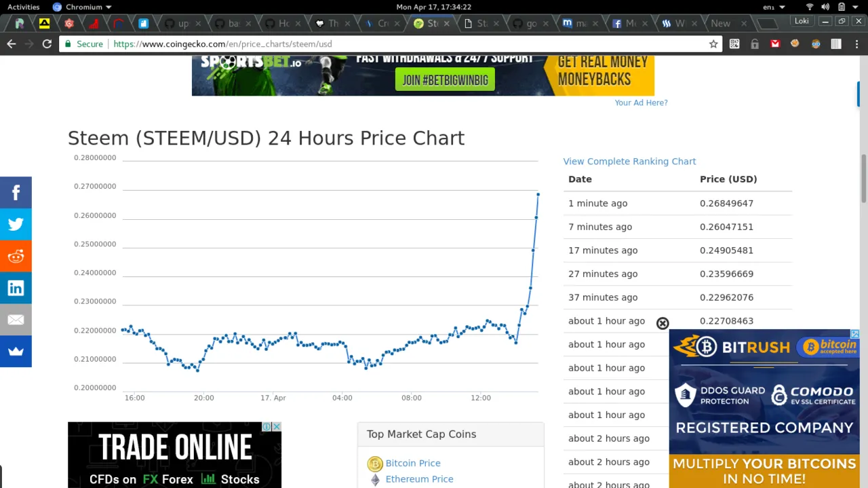Open the Ethereum Price link

[419, 479]
